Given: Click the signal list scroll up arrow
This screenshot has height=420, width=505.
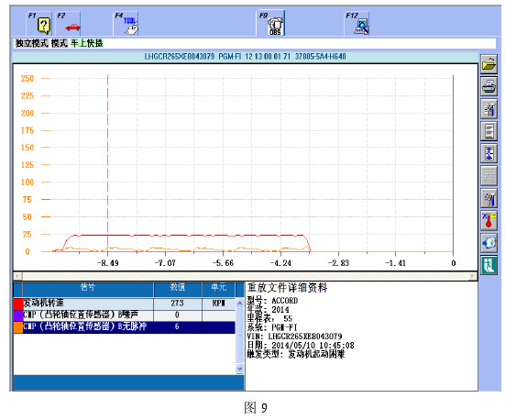Looking at the screenshot, I should 239,304.
